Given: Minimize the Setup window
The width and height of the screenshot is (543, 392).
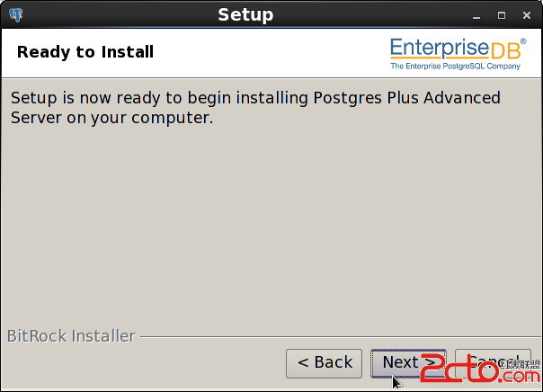Looking at the screenshot, I should 476,15.
